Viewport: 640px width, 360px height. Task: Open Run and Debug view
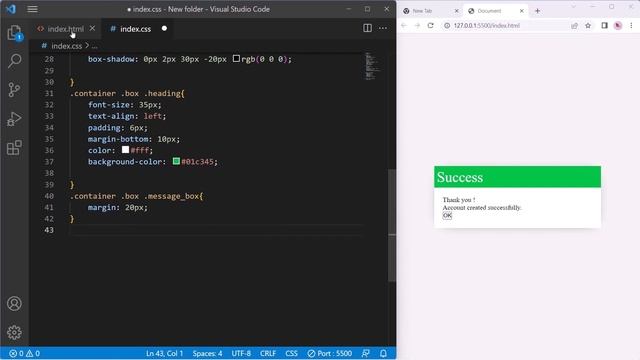14,119
